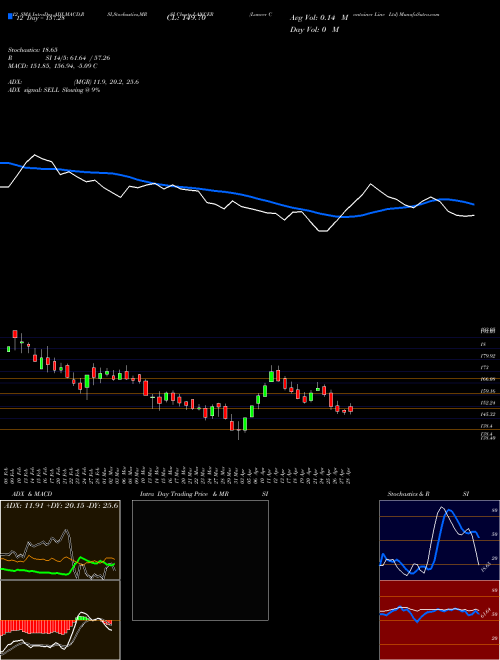The width and height of the screenshot is (500, 660).
Task: Click the blue SMA legend square
Action: coord(11,17)
